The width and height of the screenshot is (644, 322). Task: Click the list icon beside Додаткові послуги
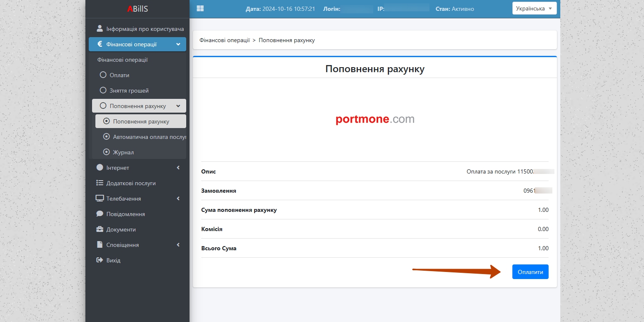100,183
